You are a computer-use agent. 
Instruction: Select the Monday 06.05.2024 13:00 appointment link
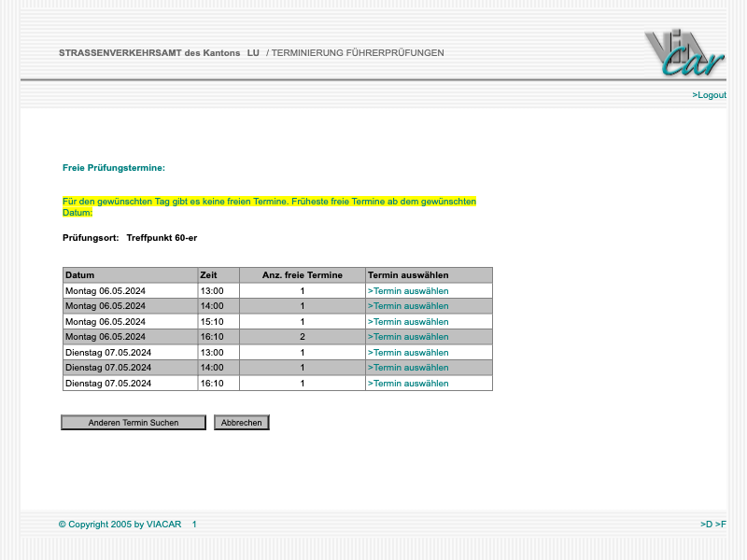point(407,291)
